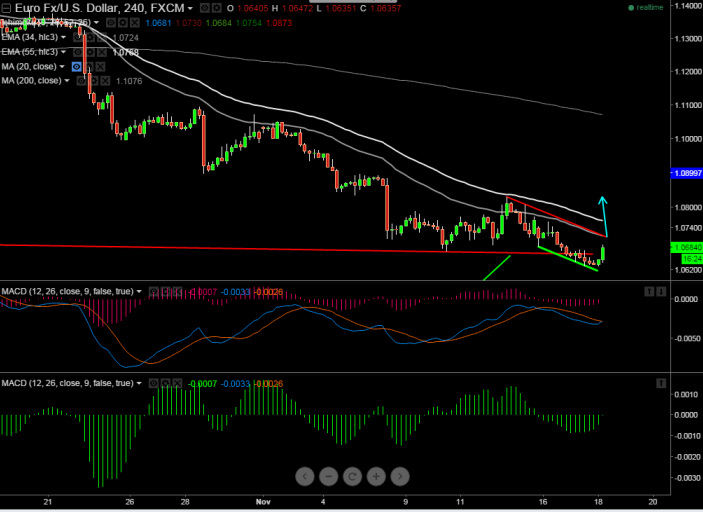Select the 16 date label on time axis
703x512 pixels.
[543, 502]
